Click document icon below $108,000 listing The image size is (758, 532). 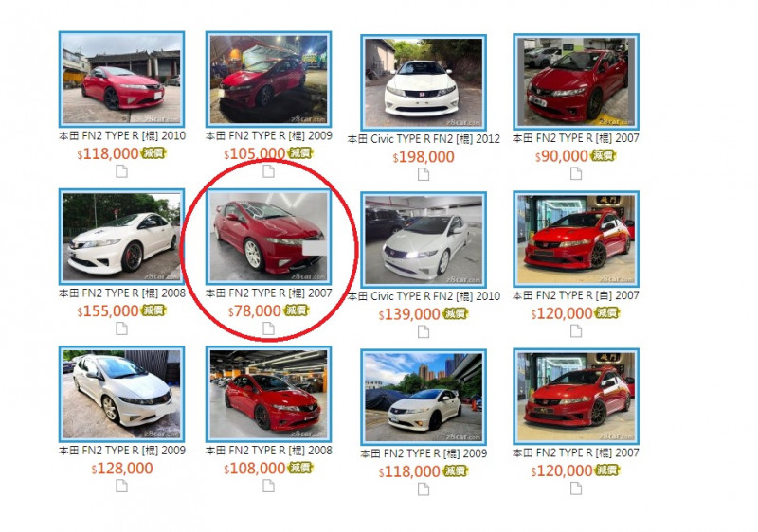268,487
